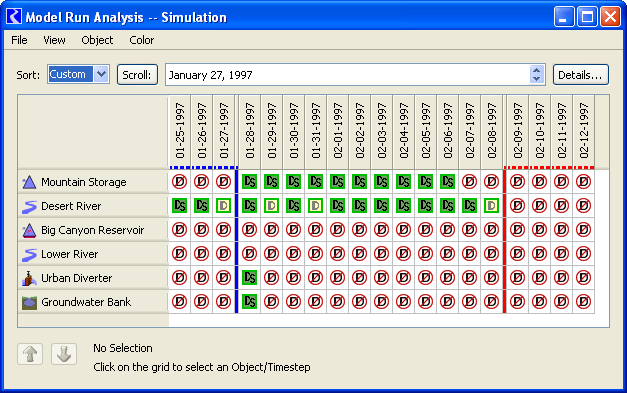
Task: Move the selection up with the arrow
Action: click(30, 354)
